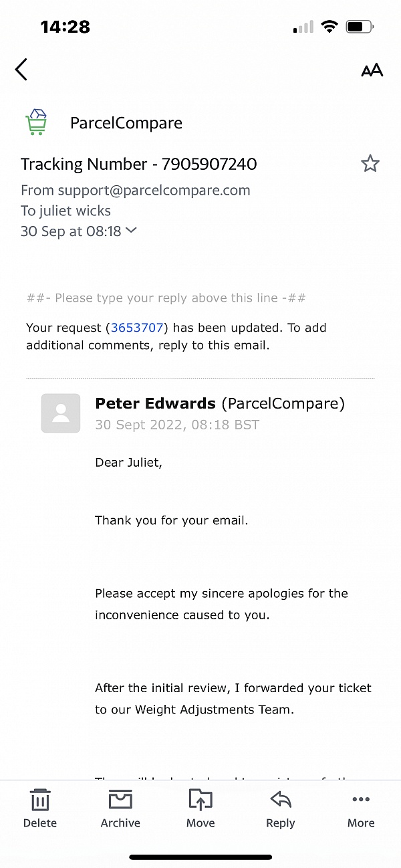This screenshot has width=401, height=868.
Task: Tap the More ellipsis icon
Action: [x=361, y=799]
